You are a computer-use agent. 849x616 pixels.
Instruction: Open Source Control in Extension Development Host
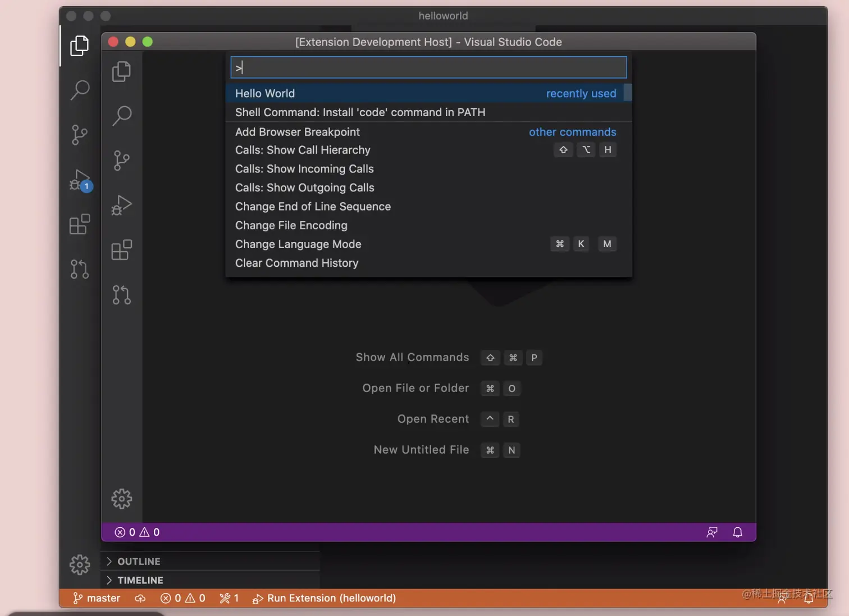click(121, 161)
